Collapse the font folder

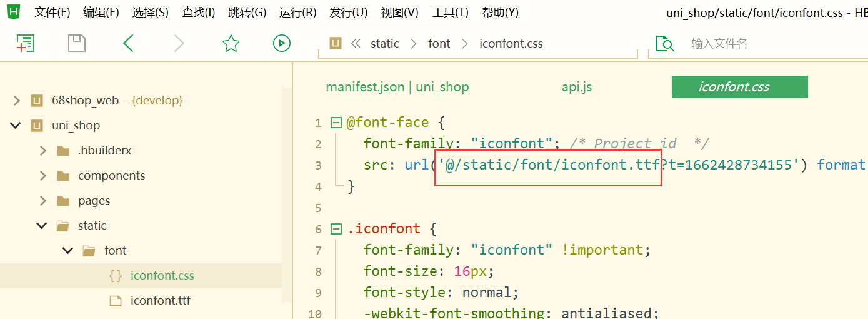pyautogui.click(x=68, y=251)
